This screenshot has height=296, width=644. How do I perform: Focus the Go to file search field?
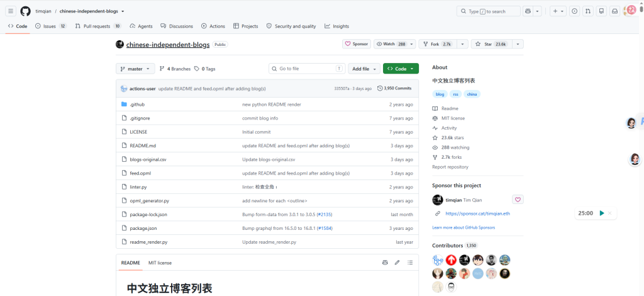point(307,69)
